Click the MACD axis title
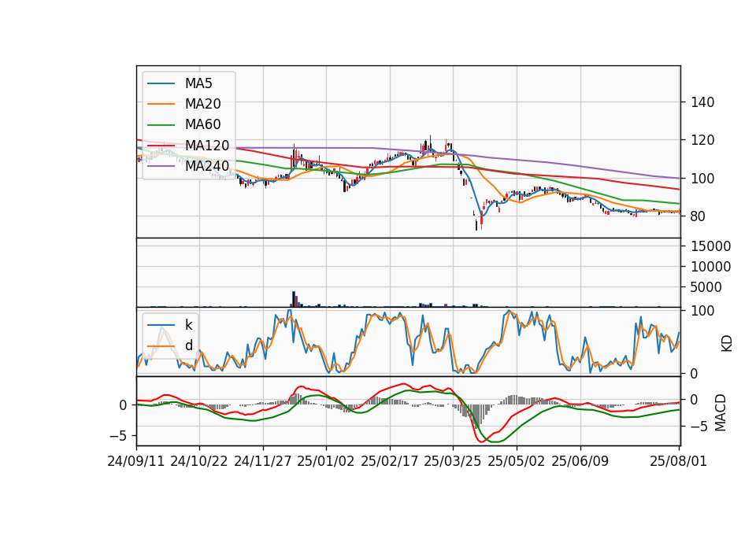 721,412
